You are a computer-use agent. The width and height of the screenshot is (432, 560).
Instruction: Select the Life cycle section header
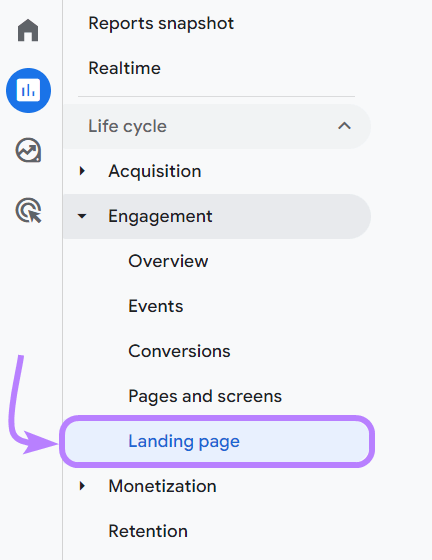[217, 126]
